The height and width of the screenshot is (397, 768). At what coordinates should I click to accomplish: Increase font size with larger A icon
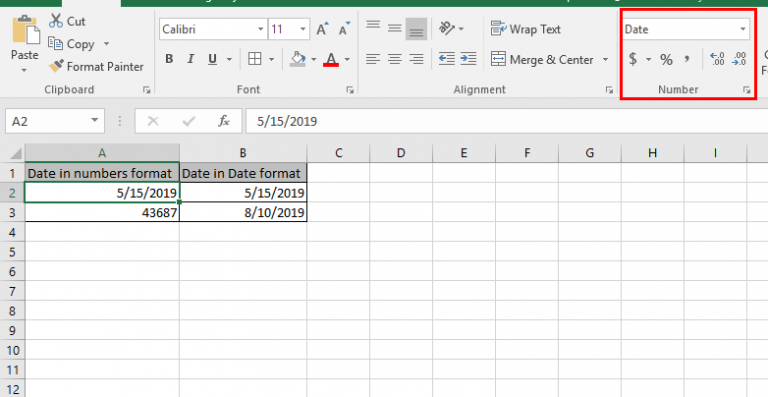point(322,29)
